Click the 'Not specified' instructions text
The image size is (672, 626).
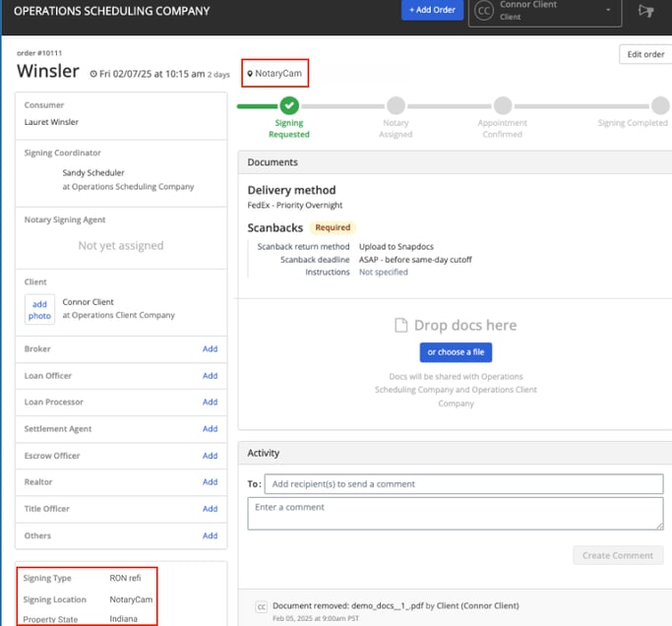coord(383,273)
